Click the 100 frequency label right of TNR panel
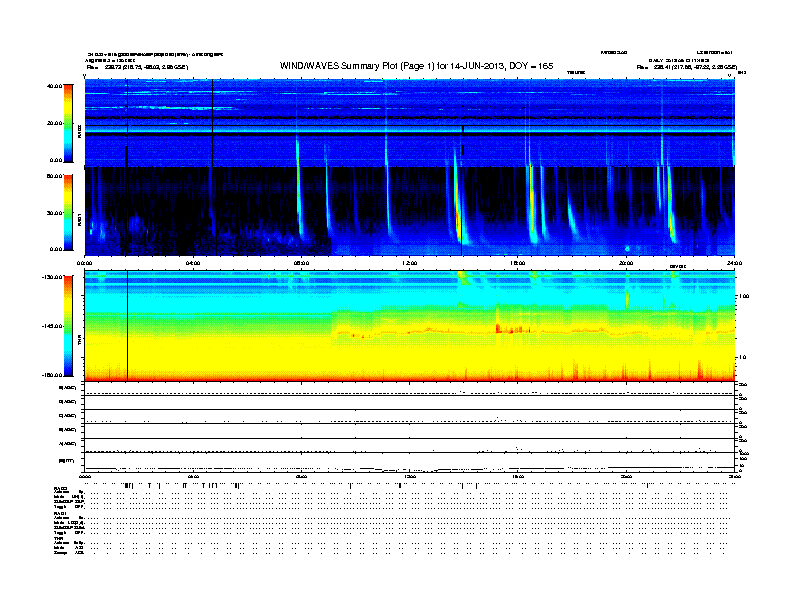Screen dimensions: 792x612 [x=744, y=296]
